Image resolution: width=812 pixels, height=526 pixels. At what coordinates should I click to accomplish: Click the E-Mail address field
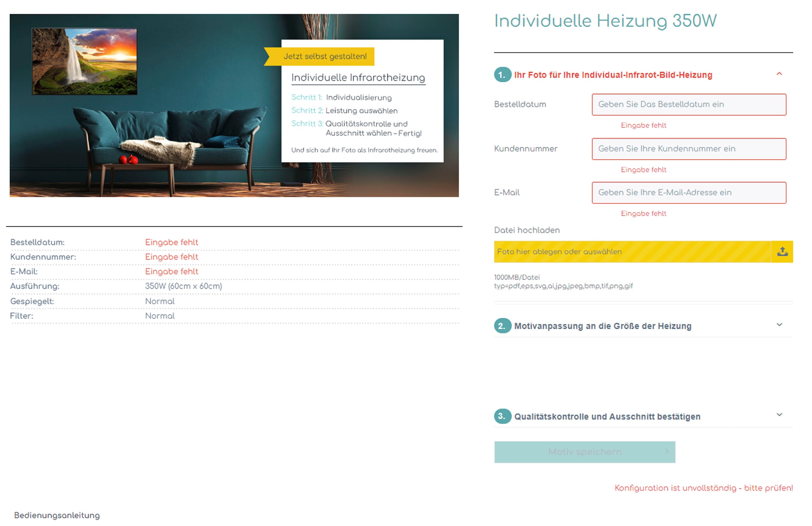(x=689, y=193)
